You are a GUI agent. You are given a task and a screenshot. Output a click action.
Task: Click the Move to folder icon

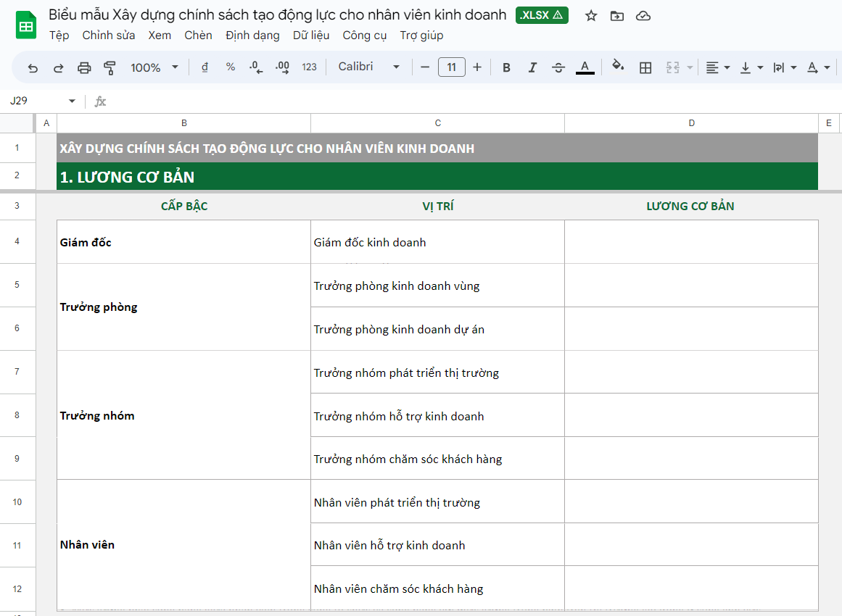tap(617, 15)
